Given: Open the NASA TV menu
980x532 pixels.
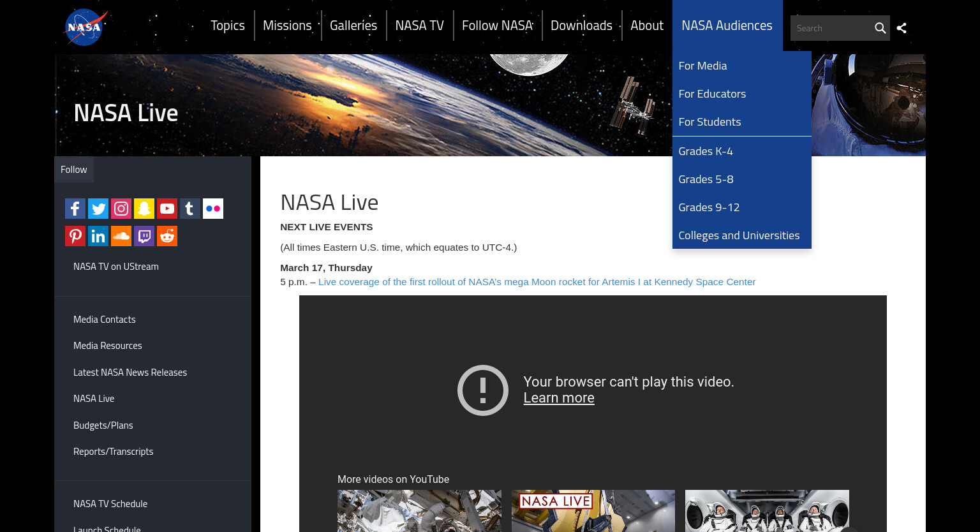Looking at the screenshot, I should (419, 26).
